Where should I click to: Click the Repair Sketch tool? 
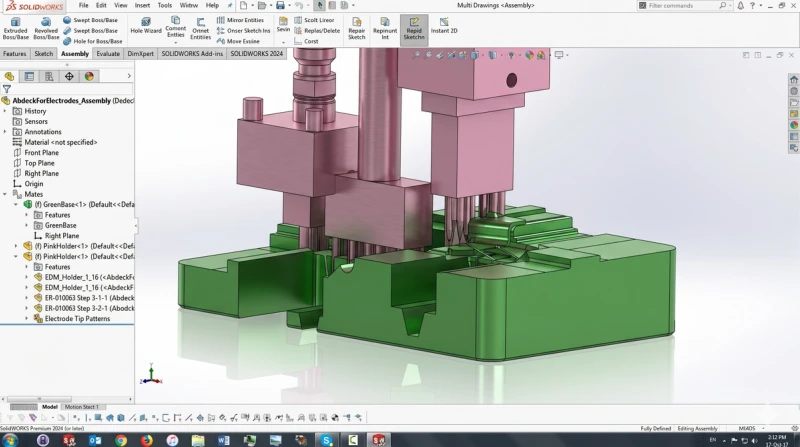coord(356,28)
